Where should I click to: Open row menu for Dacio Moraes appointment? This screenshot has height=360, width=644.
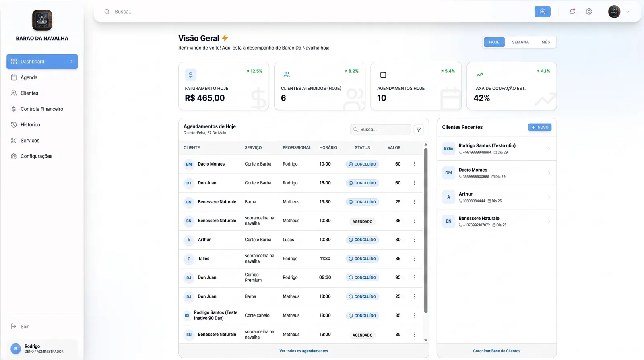(414, 164)
